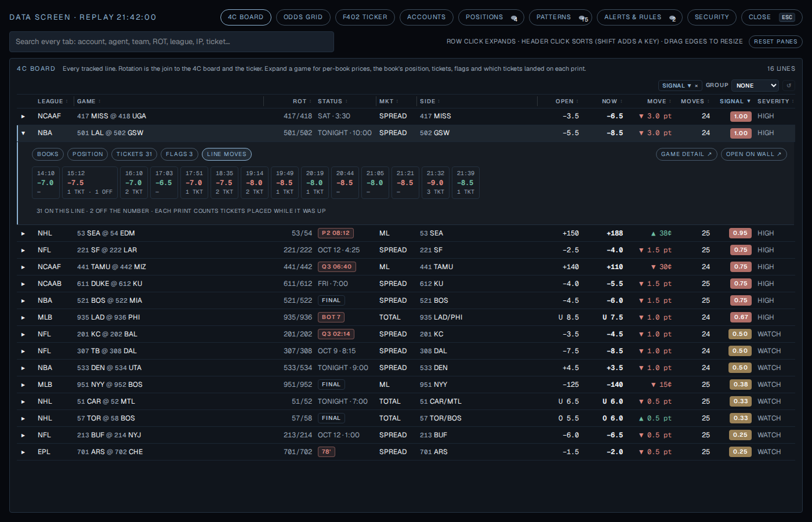The image size is (812, 522).
Task: Click the 21:32 line move print at -9.0
Action: click(x=436, y=183)
